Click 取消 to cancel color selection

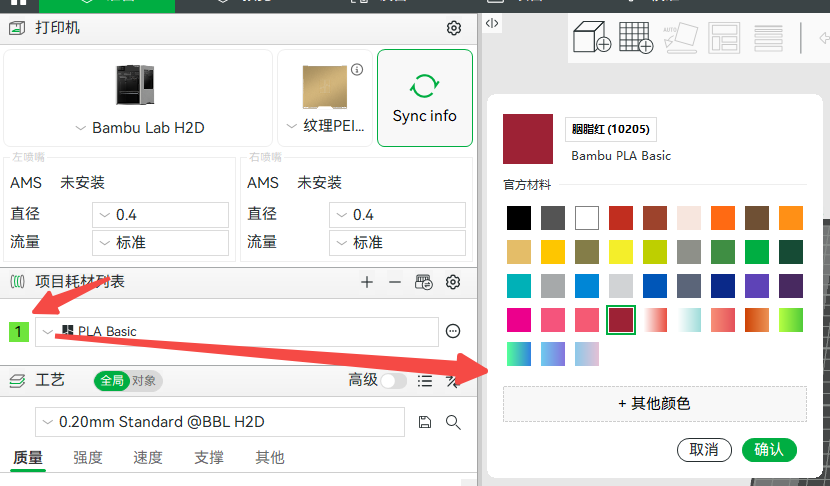pyautogui.click(x=704, y=450)
